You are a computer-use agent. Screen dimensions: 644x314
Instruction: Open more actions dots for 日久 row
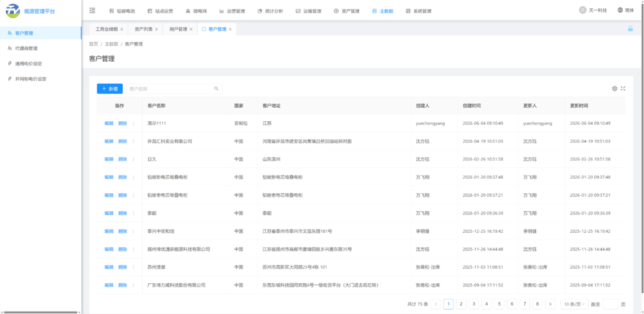(x=133, y=159)
